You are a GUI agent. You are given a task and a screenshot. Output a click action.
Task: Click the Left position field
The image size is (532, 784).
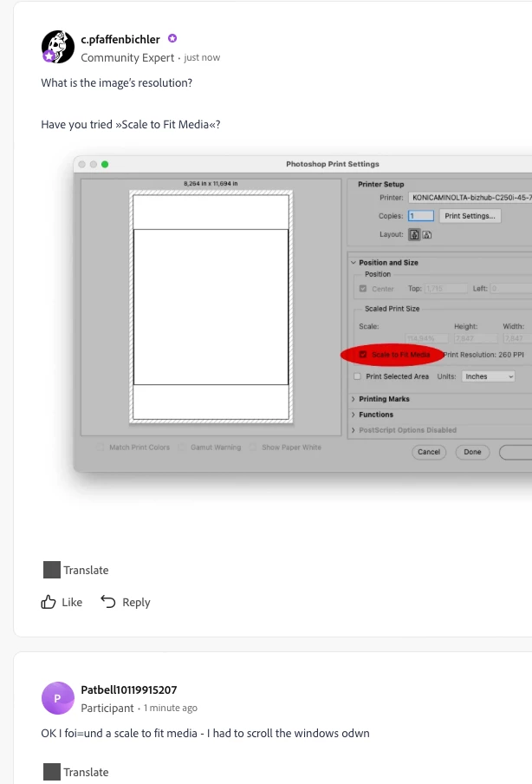[511, 289]
